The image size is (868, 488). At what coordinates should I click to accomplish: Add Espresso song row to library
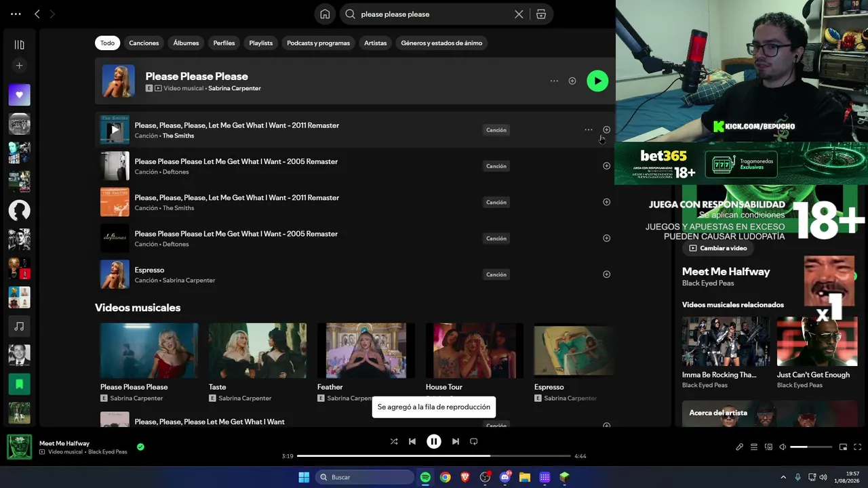[606, 274]
